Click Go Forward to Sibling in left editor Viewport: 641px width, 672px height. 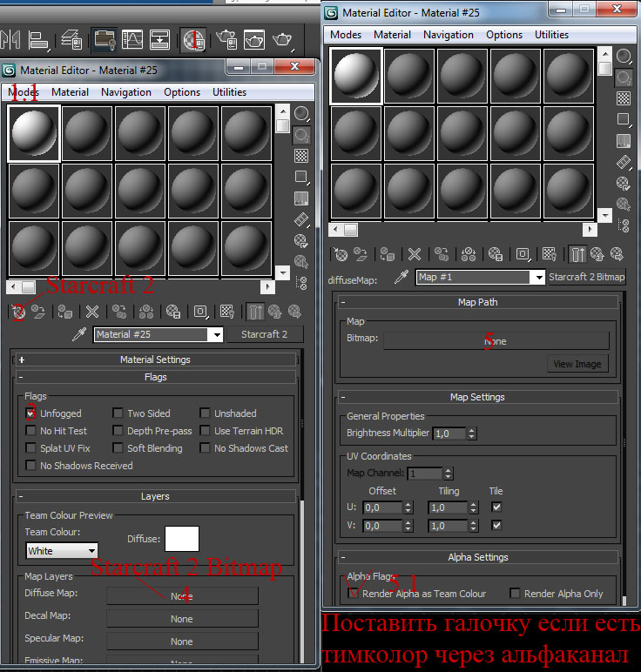(x=294, y=312)
